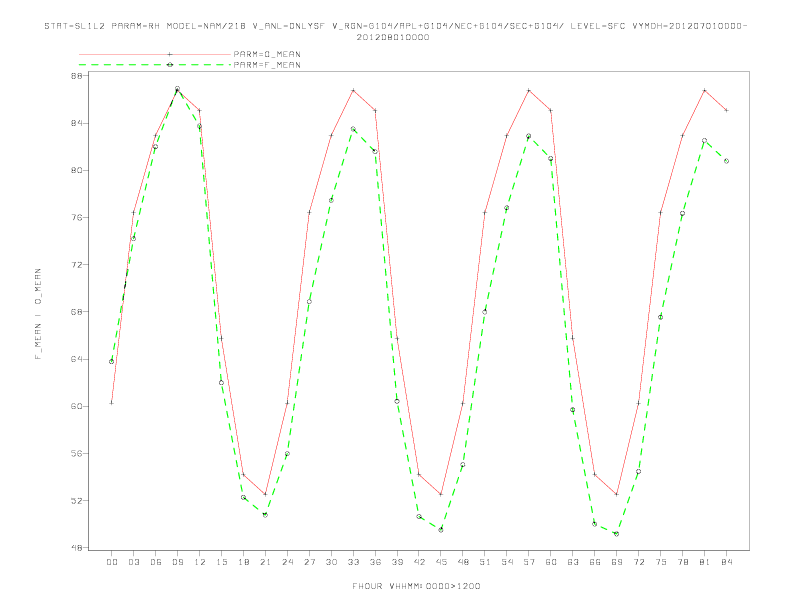Click x-axis tick label 18

pyautogui.click(x=243, y=562)
